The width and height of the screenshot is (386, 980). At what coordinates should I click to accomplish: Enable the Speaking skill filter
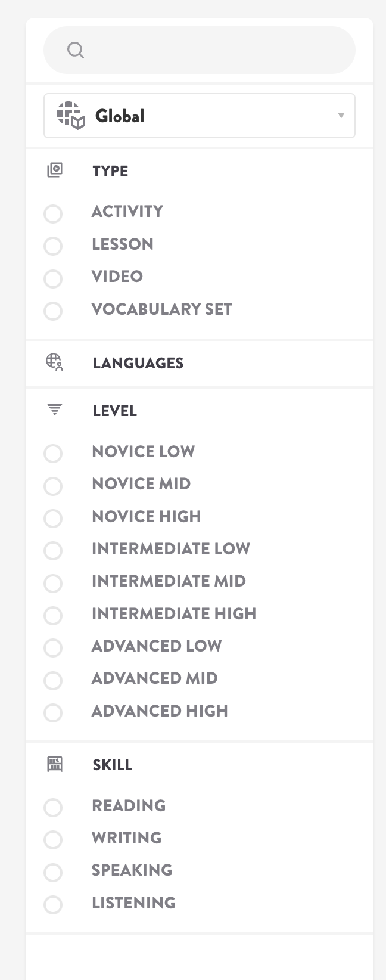(53, 872)
